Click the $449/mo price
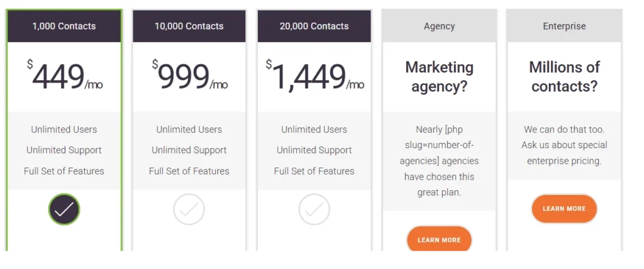Image resolution: width=644 pixels, height=269 pixels. (x=65, y=76)
